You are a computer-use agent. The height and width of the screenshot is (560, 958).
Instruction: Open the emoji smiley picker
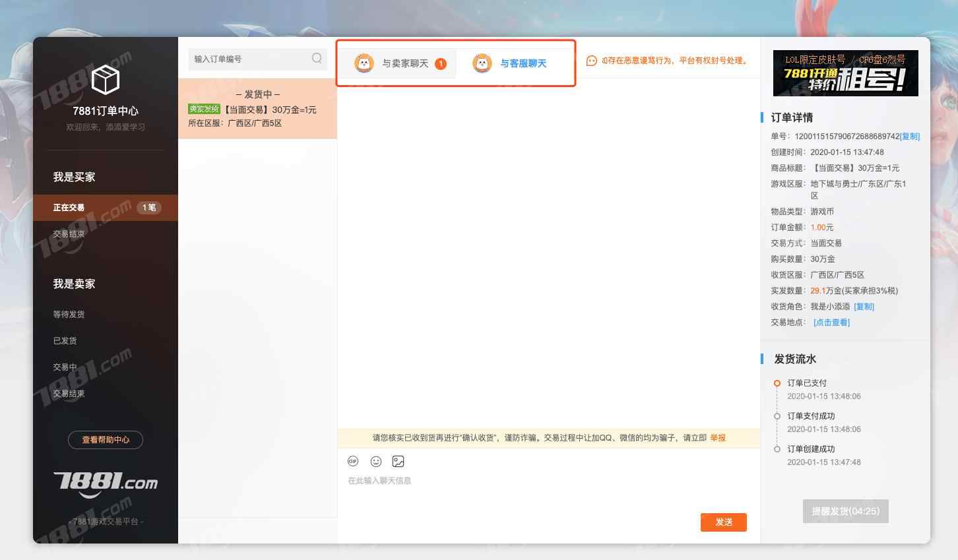tap(376, 461)
